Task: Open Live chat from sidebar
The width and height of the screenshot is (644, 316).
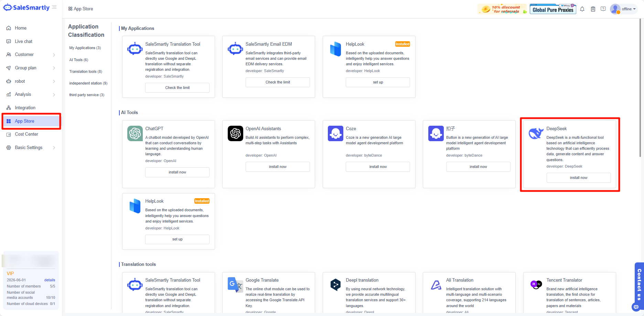Action: 24,42
